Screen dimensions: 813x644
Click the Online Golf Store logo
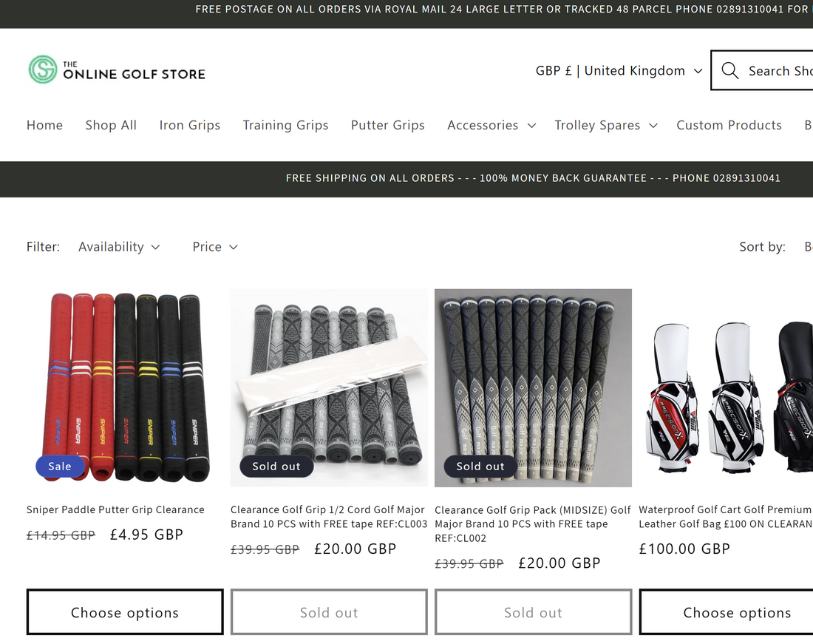117,70
